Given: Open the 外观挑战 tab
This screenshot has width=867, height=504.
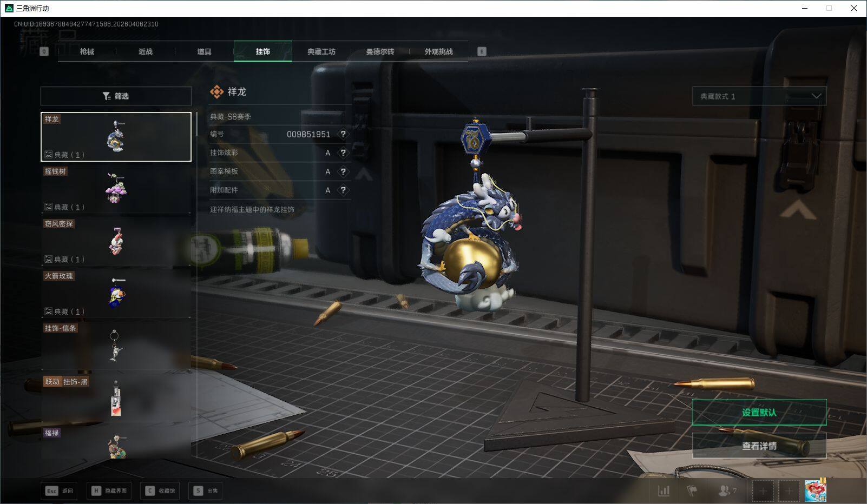Looking at the screenshot, I should click(x=439, y=51).
